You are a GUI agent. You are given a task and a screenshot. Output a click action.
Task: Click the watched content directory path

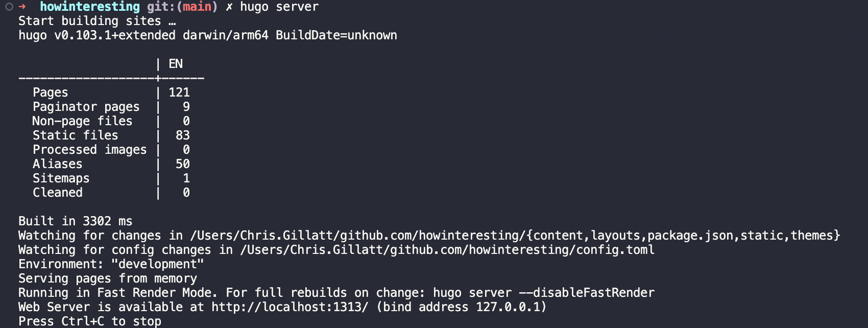click(x=515, y=236)
